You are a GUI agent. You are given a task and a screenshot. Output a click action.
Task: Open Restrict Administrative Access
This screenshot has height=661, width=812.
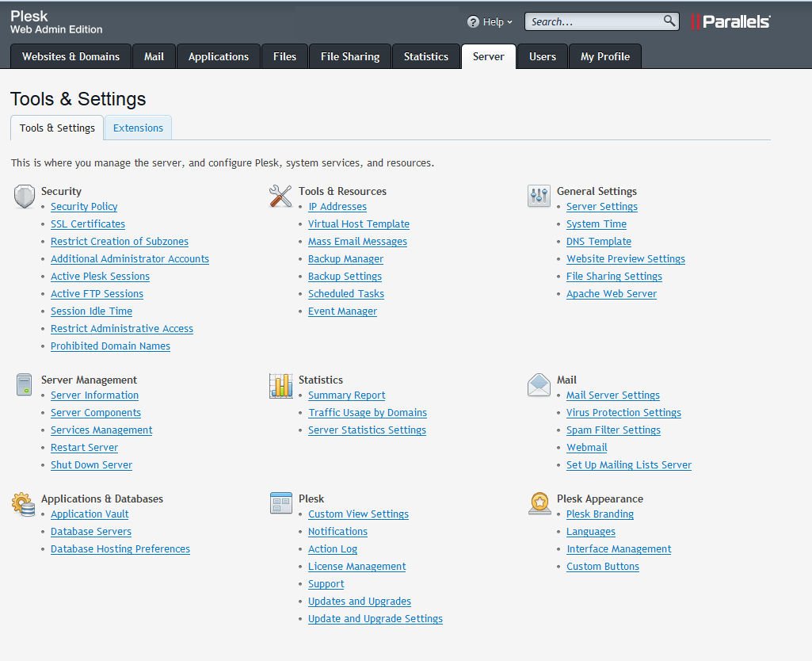[122, 328]
